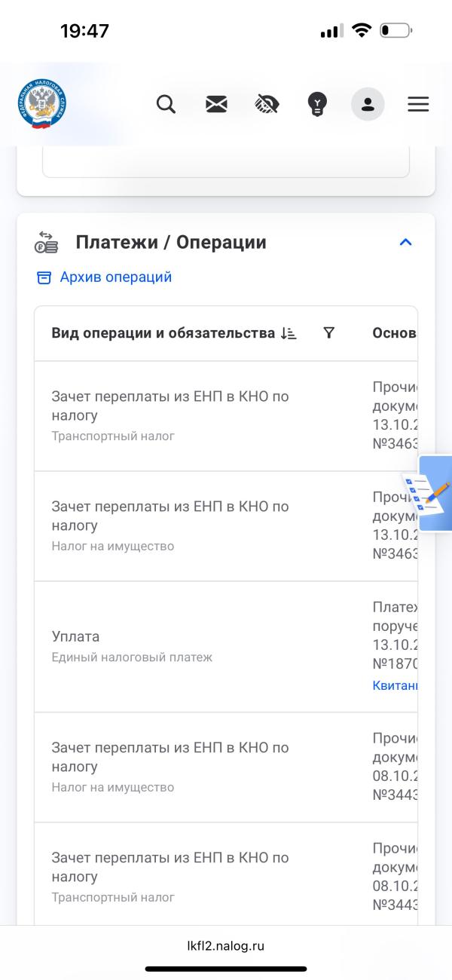Screen dimensions: 452x980
Task: Click the archive box icon
Action: coord(44,277)
